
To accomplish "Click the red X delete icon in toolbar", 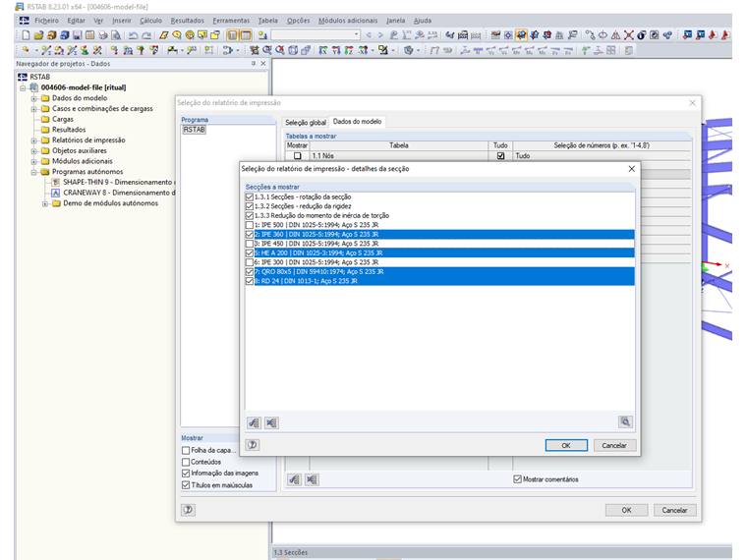I will tap(629, 35).
